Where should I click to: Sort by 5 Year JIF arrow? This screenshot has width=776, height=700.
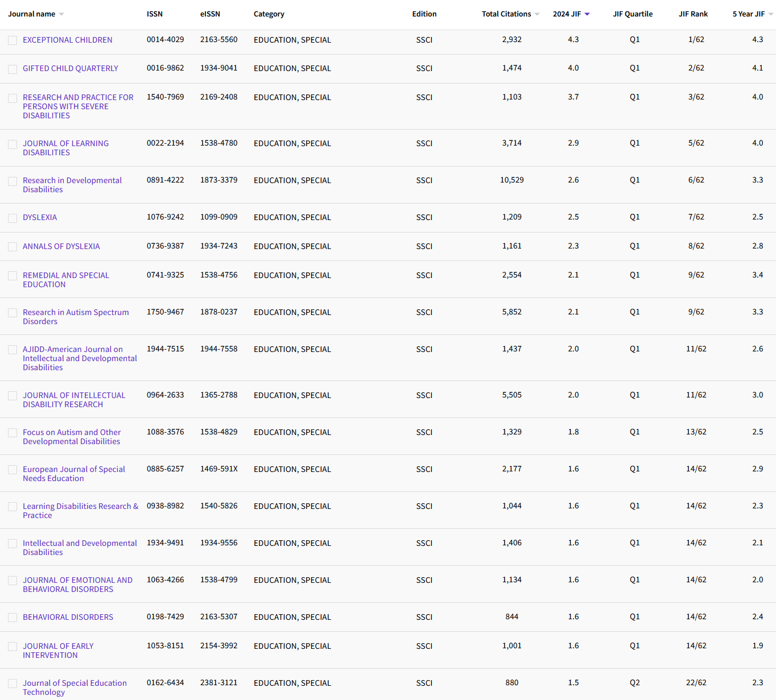pyautogui.click(x=771, y=14)
